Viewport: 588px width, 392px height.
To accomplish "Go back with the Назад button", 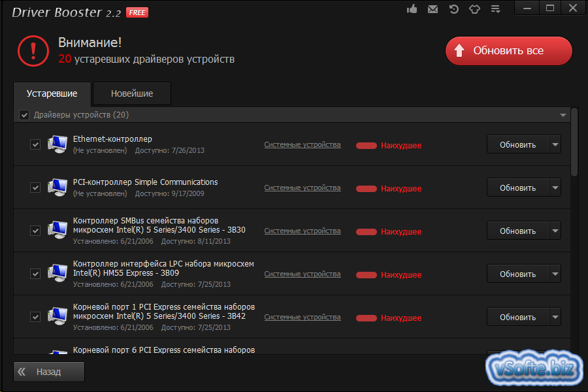I will point(49,372).
